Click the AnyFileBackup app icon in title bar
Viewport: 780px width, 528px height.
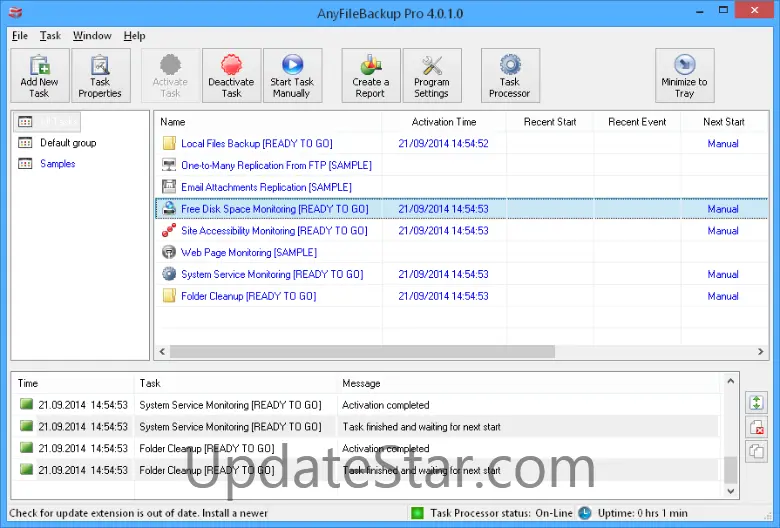(15, 12)
